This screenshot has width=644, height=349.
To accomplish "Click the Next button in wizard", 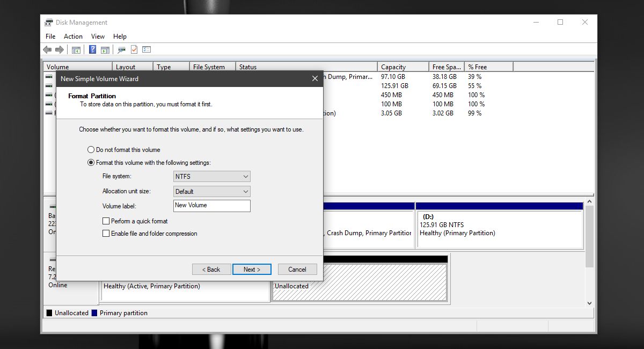I will point(252,270).
